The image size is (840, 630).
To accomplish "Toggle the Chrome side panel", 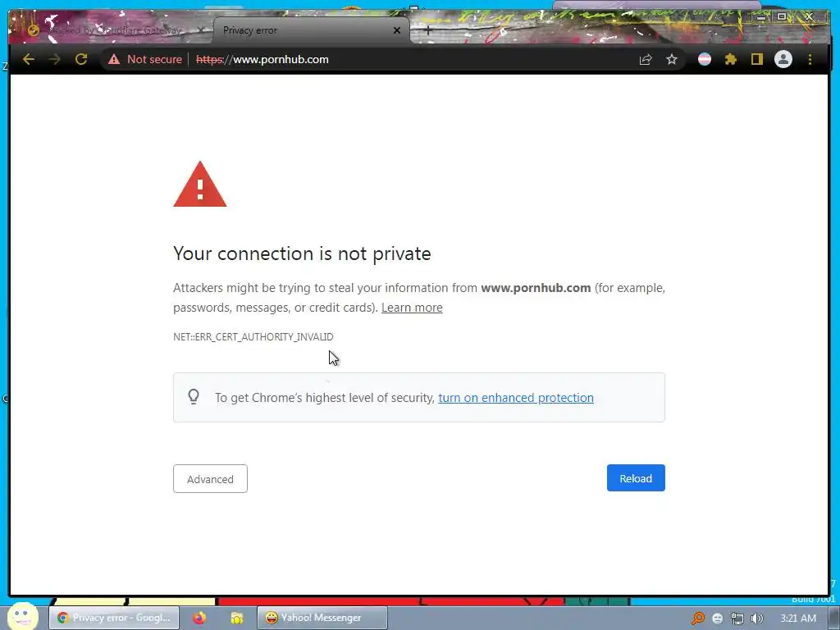I will pos(756,59).
